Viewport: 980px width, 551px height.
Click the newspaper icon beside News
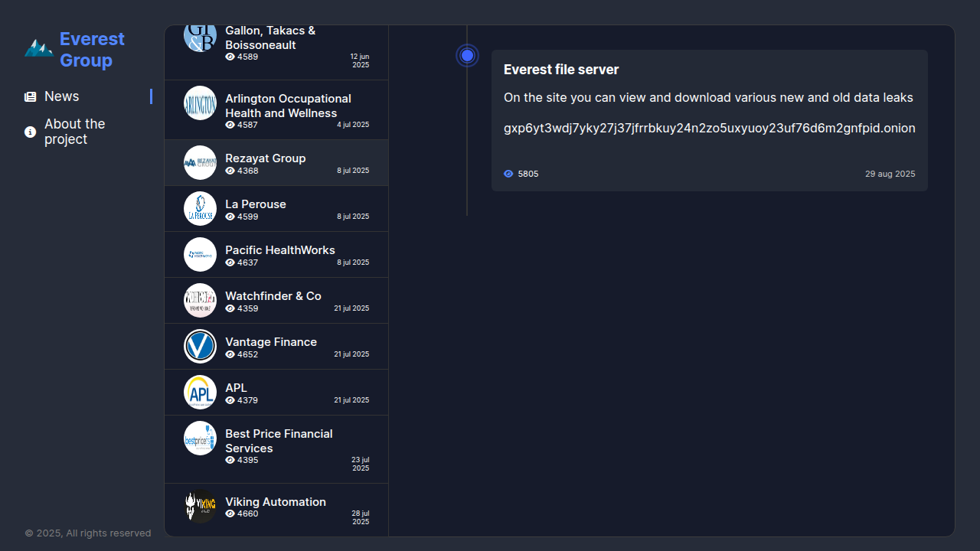(x=31, y=96)
